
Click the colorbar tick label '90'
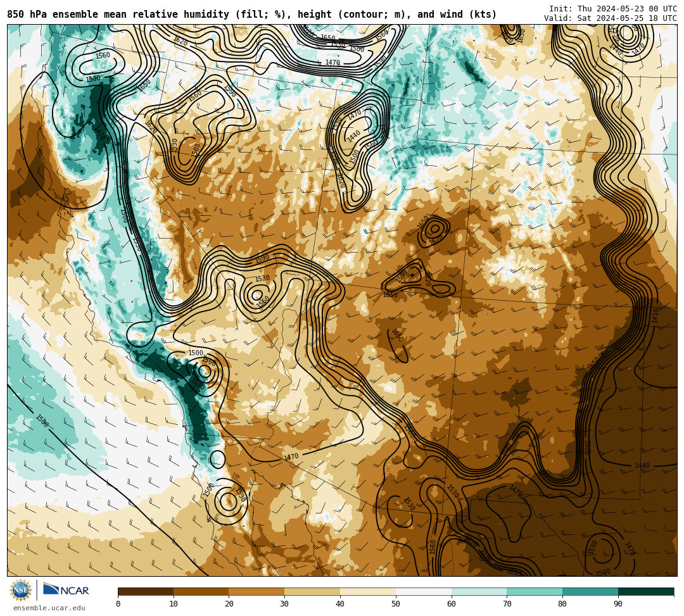(x=618, y=604)
